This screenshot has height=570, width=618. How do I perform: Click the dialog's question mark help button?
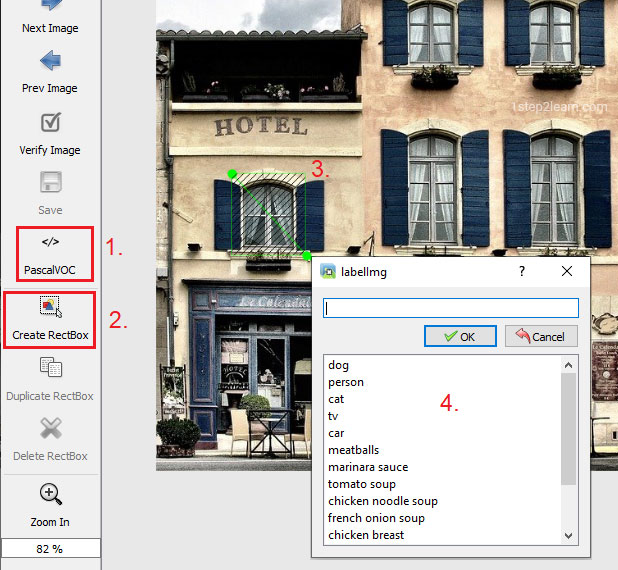[521, 271]
